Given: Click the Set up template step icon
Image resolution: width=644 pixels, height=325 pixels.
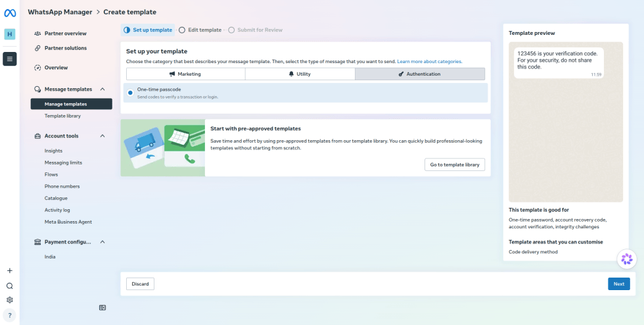Looking at the screenshot, I should point(126,30).
